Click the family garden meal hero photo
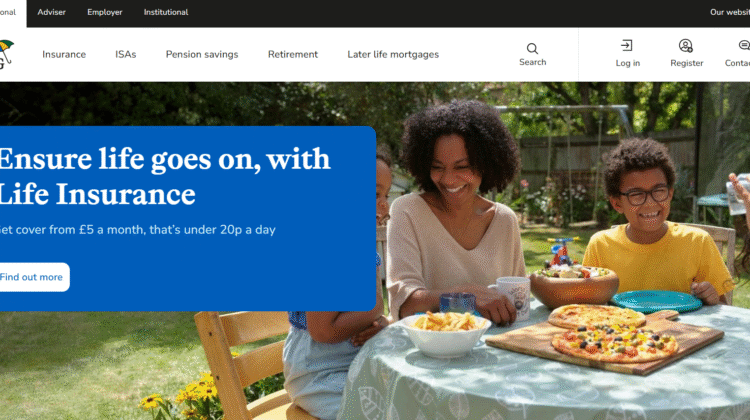Screen dimensions: 750x420 coord(562,251)
